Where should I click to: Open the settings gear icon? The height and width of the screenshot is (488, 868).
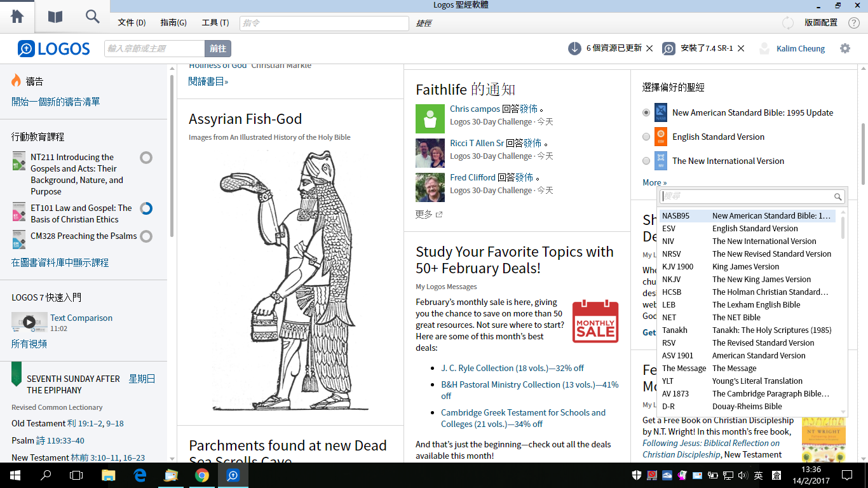point(844,48)
